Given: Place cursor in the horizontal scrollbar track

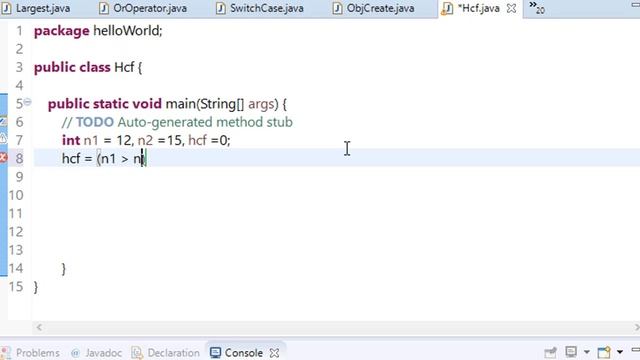Looking at the screenshot, I should 337,327.
